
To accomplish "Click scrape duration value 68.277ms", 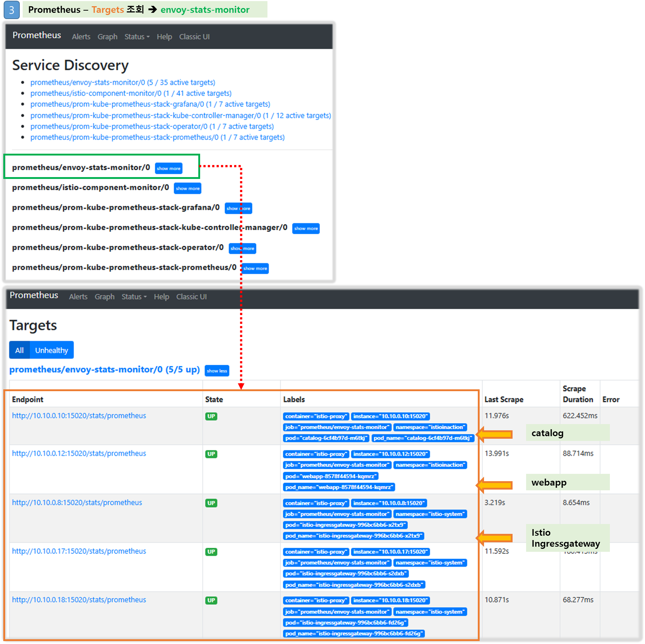I will (x=578, y=600).
